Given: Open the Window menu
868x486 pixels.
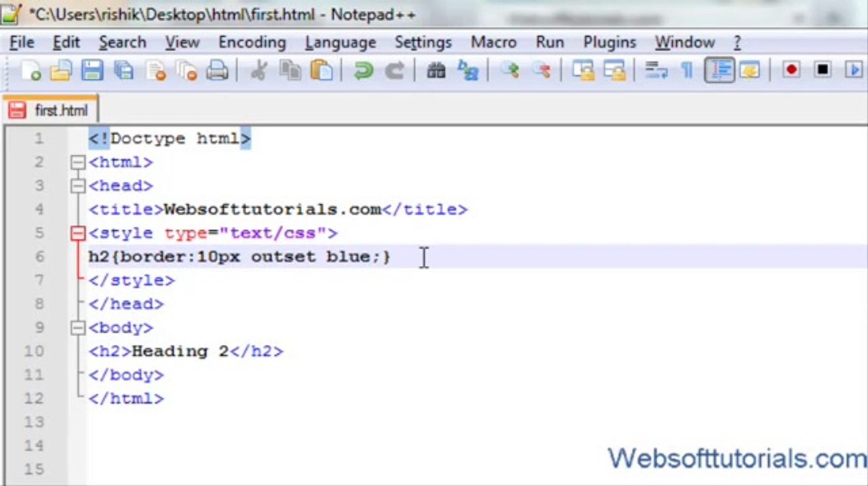Looking at the screenshot, I should (x=685, y=43).
